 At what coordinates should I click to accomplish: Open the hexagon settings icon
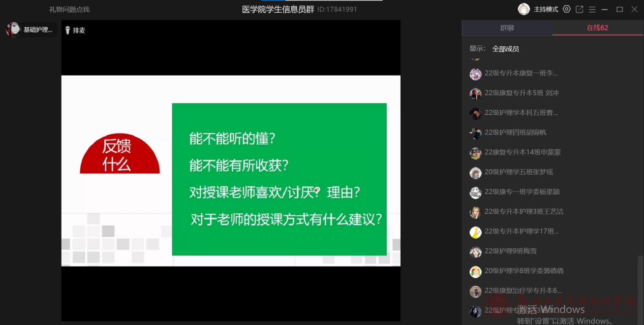pos(567,9)
